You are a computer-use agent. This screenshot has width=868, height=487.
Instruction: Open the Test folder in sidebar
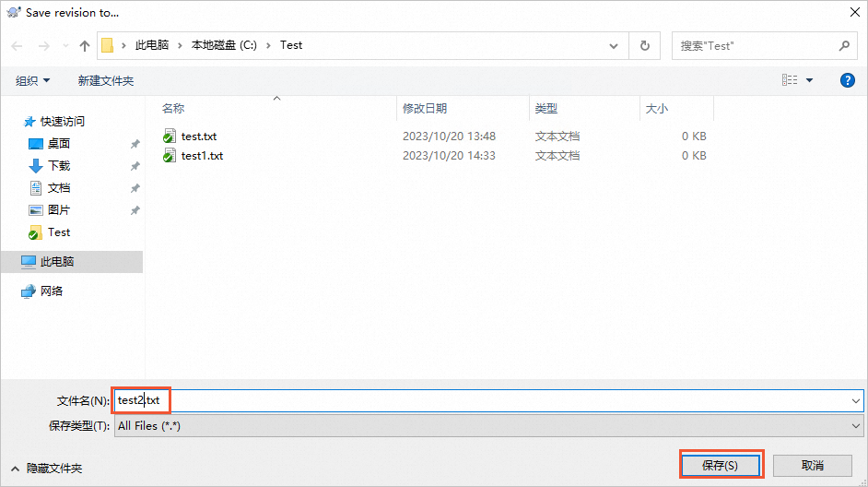[x=59, y=232]
